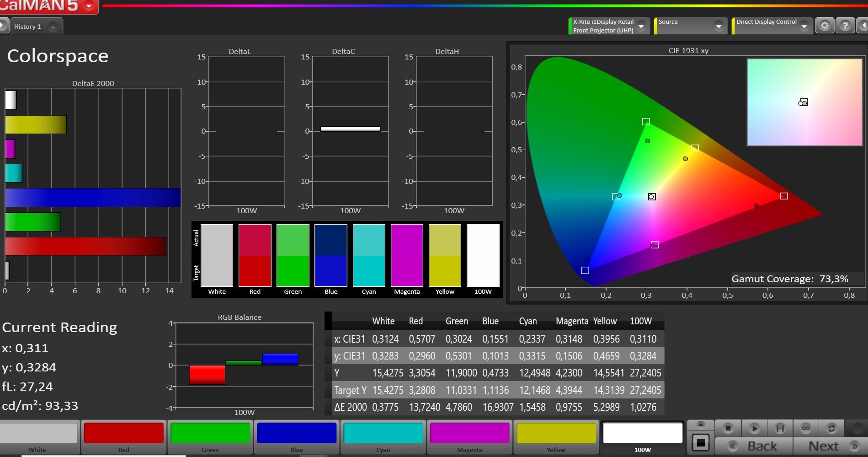Expand the Direct Display Control dropdown

(x=804, y=26)
